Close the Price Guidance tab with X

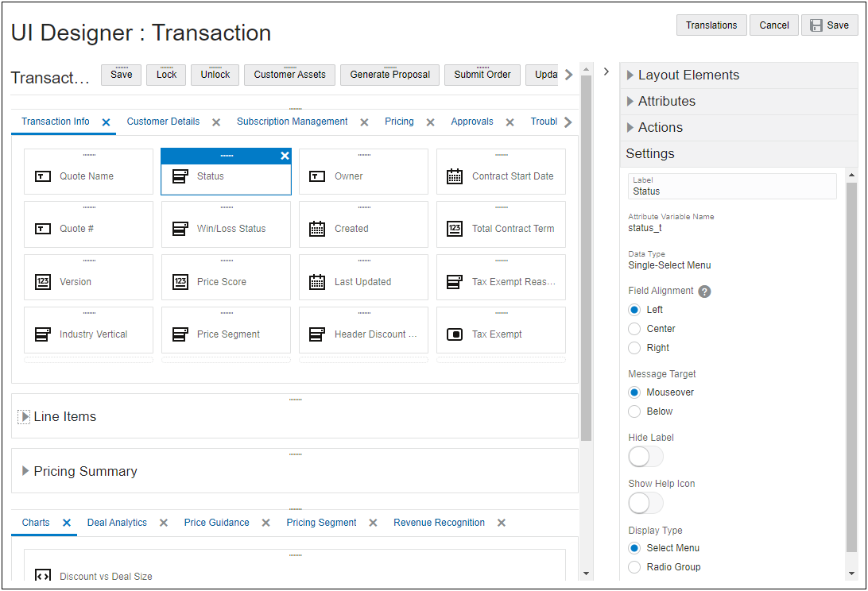coord(265,523)
